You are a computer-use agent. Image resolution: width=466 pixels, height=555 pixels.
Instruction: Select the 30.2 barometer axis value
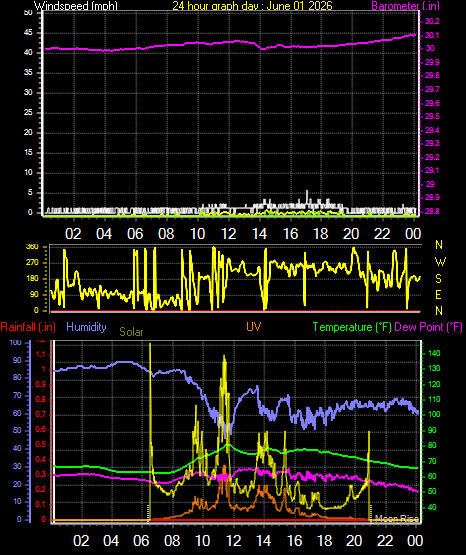[x=432, y=21]
